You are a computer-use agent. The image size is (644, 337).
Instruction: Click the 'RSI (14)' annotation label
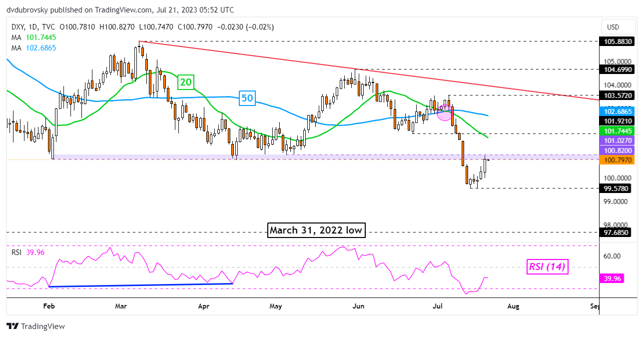(547, 267)
